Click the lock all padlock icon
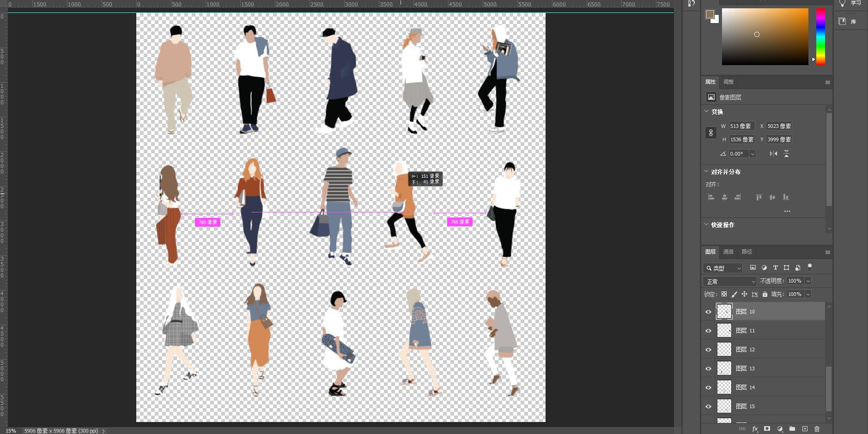The image size is (868, 434). pos(765,294)
